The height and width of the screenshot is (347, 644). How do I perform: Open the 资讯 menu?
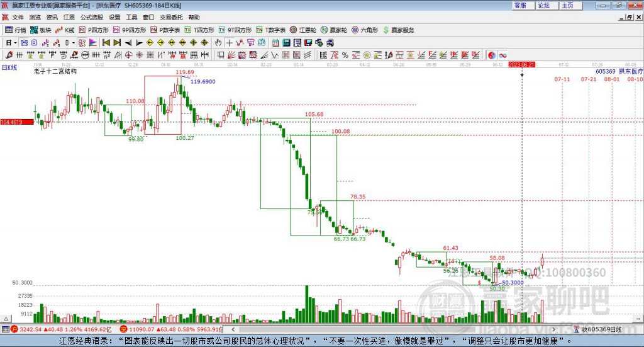[x=52, y=17]
